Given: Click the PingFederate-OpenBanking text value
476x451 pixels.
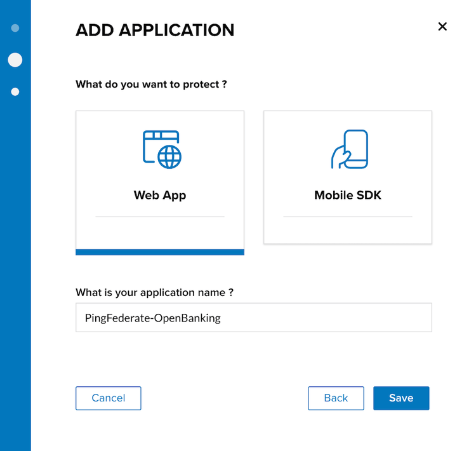Looking at the screenshot, I should point(153,318).
